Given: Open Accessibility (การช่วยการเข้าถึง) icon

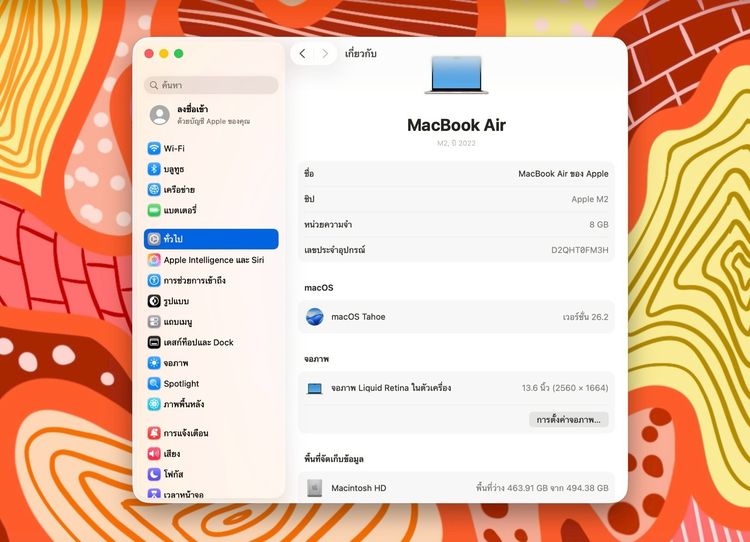Looking at the screenshot, I should pos(154,280).
